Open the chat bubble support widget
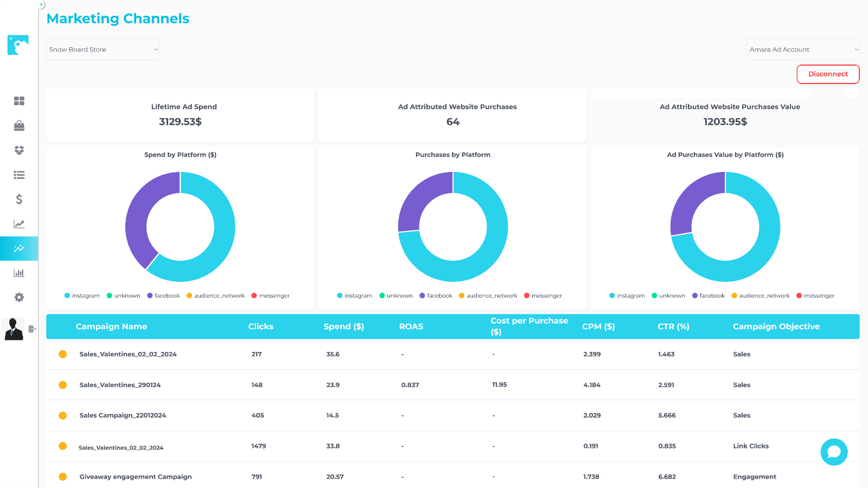The width and height of the screenshot is (868, 488). 834,452
